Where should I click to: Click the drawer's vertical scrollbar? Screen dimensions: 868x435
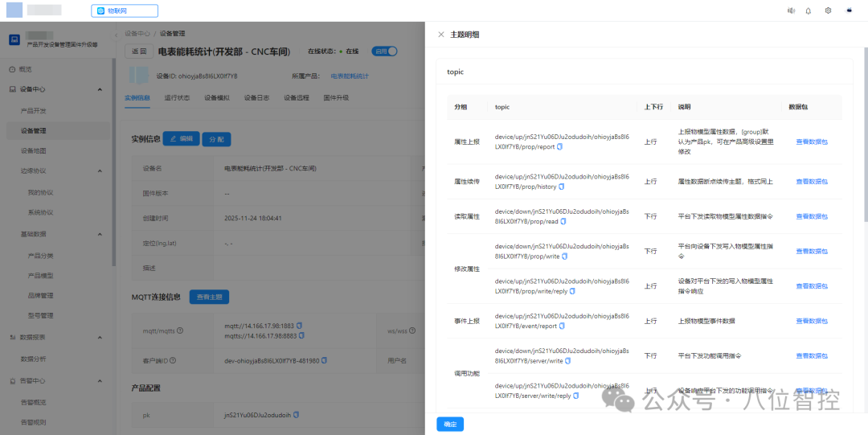866,133
